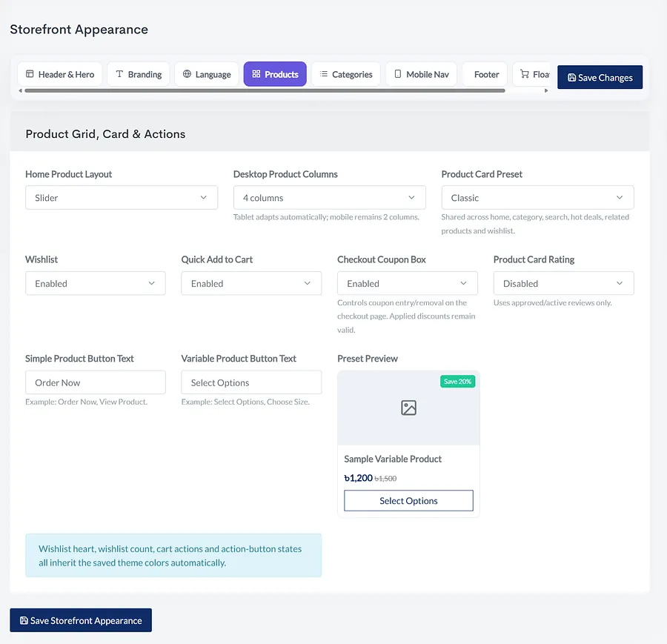667x644 pixels.
Task: Click the Save Changes button
Action: [x=600, y=77]
